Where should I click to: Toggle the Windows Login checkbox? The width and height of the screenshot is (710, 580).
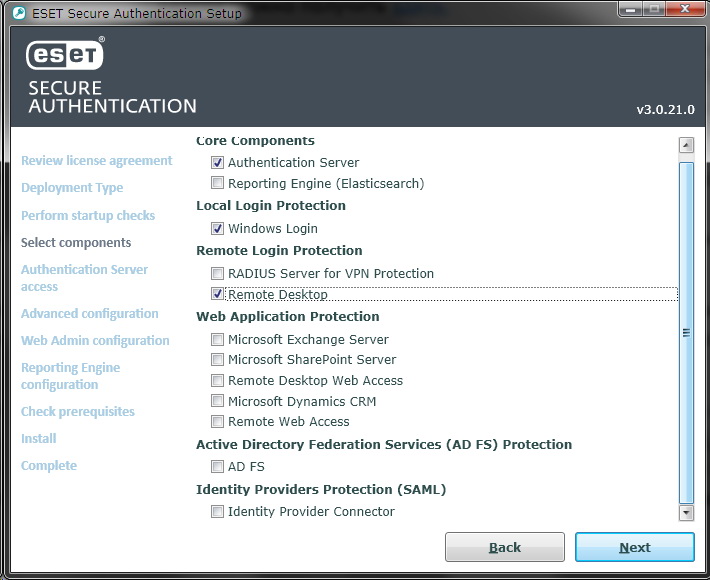217,228
